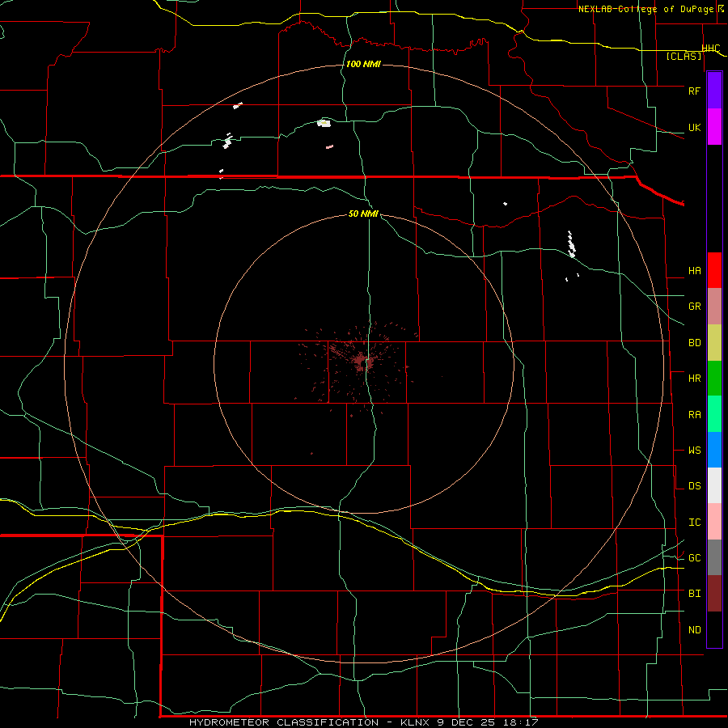Screen dimensions: 728x728
Task: Click the "NEXLAB-College of DuPage" credit text
Action: click(647, 9)
